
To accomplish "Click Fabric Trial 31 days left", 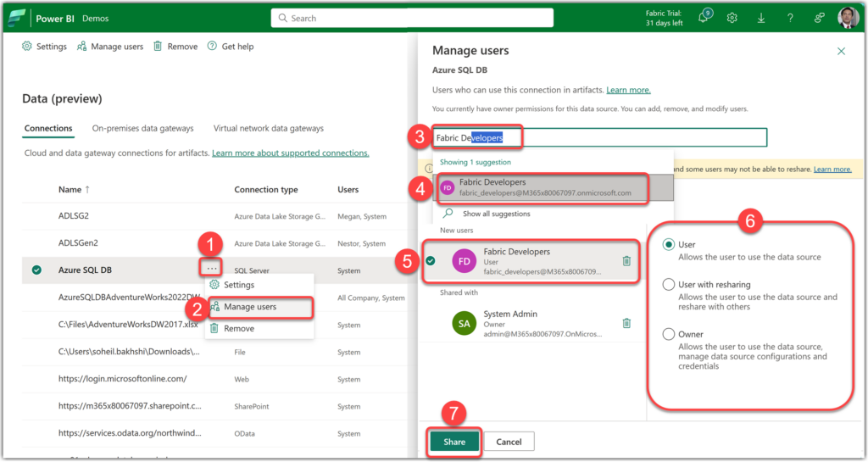I will pyautogui.click(x=664, y=19).
